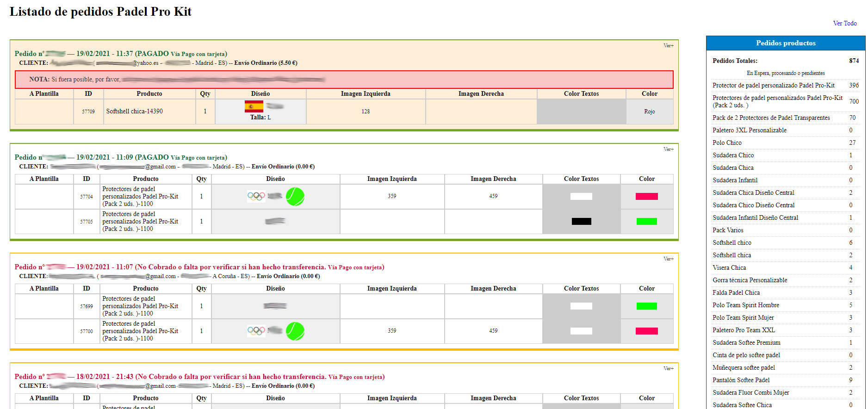Screen dimensions: 868x409
Task: Click the Spanish flag design in row 57709
Action: point(254,106)
